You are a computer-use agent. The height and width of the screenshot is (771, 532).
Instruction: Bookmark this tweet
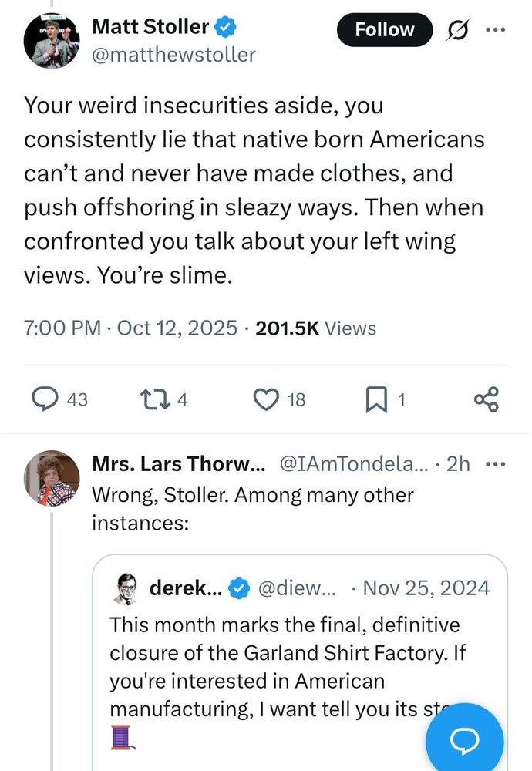(375, 399)
